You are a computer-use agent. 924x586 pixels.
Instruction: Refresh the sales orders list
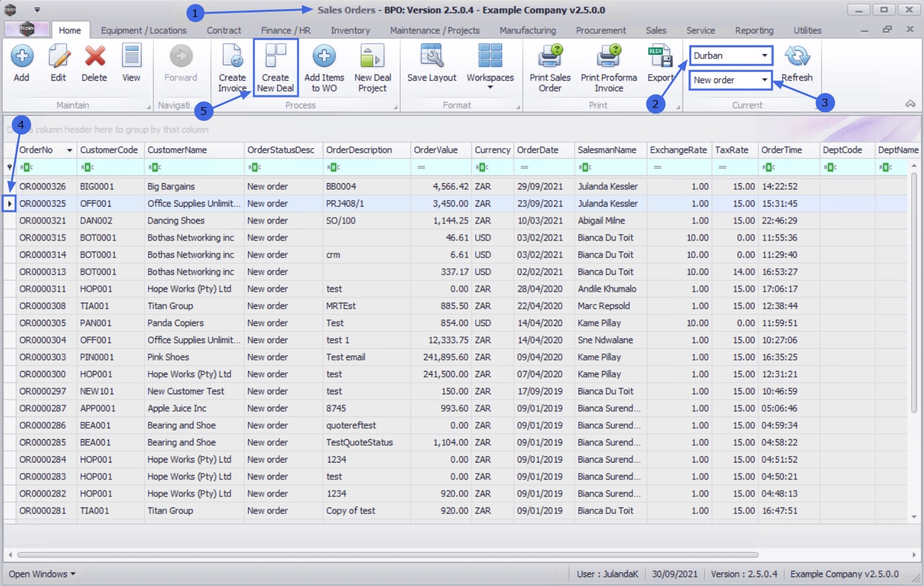[797, 64]
